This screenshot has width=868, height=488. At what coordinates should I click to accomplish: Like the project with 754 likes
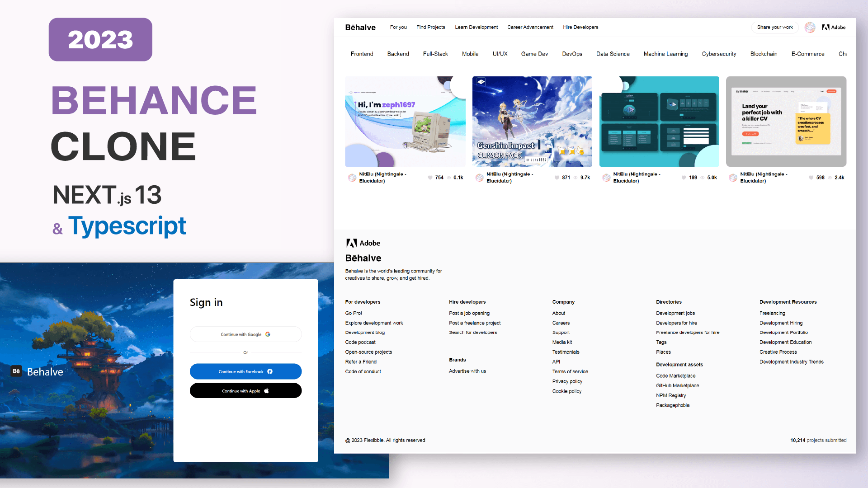430,178
